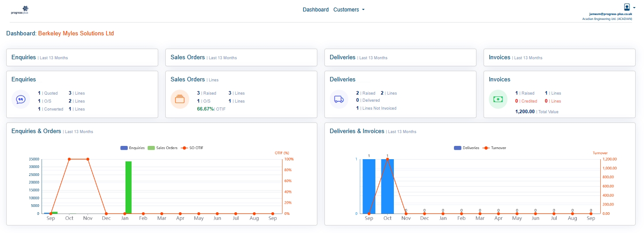Go to the Dashboard menu item

click(316, 10)
